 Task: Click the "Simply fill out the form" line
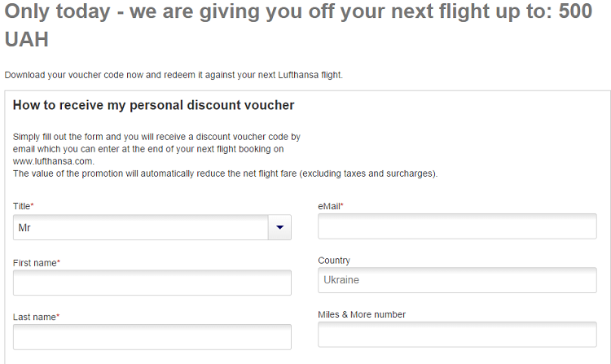(156, 137)
